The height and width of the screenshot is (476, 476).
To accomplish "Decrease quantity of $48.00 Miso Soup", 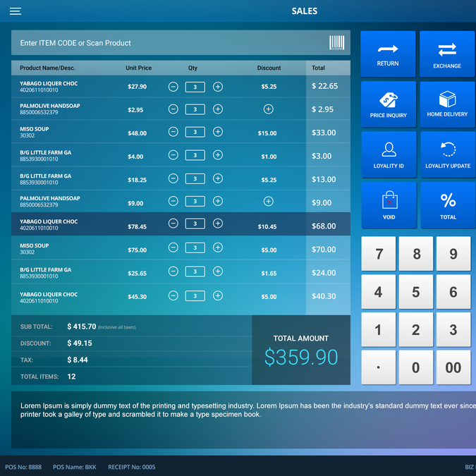I will (173, 132).
